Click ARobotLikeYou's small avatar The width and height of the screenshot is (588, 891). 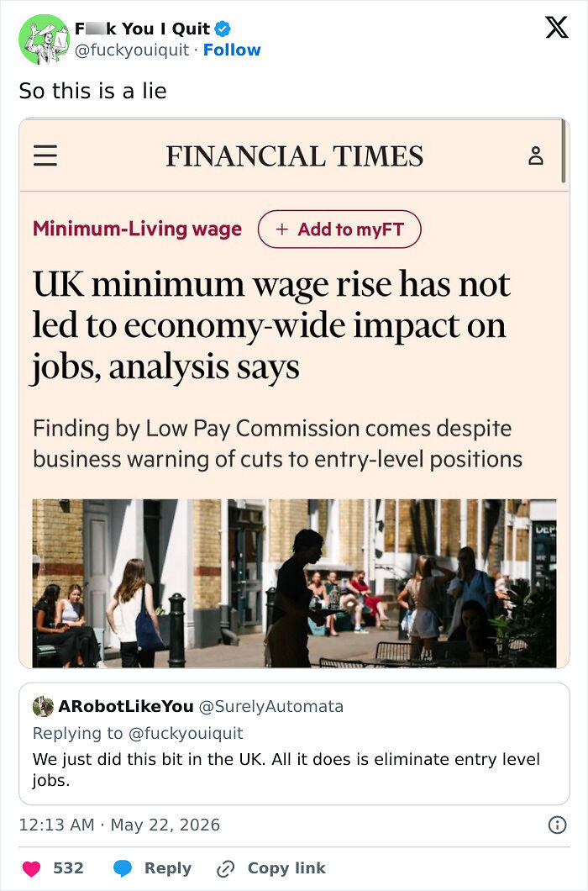click(43, 706)
